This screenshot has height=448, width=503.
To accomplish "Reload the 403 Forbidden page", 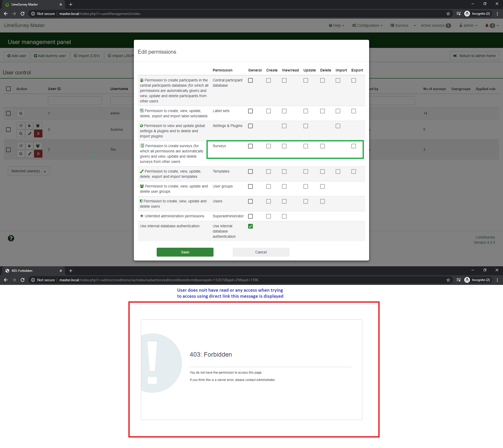I will (23, 280).
